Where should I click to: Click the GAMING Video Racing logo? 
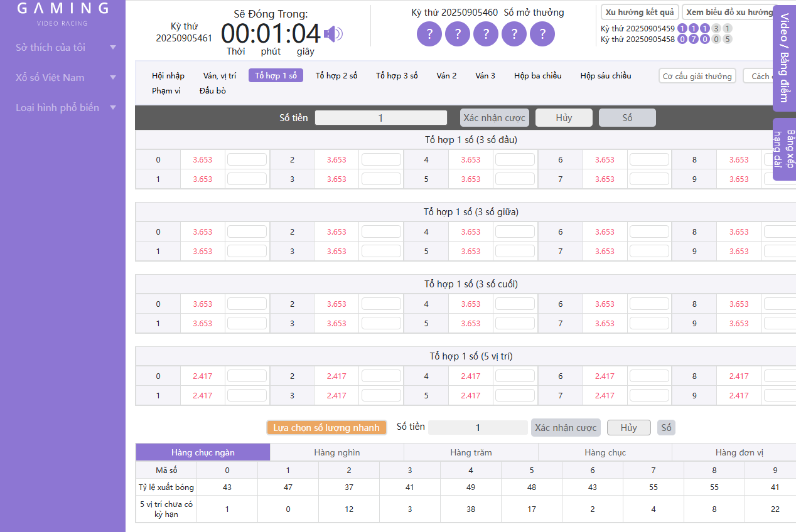[62, 14]
